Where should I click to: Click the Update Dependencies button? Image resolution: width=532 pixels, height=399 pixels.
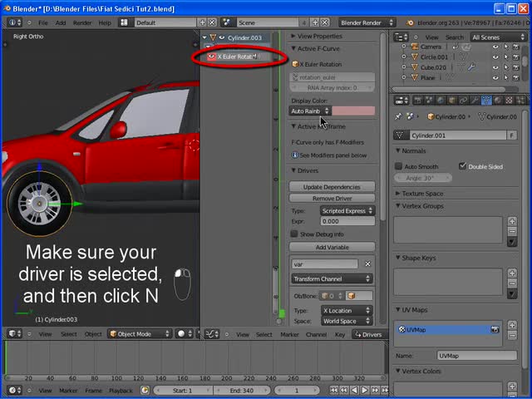[x=332, y=187]
